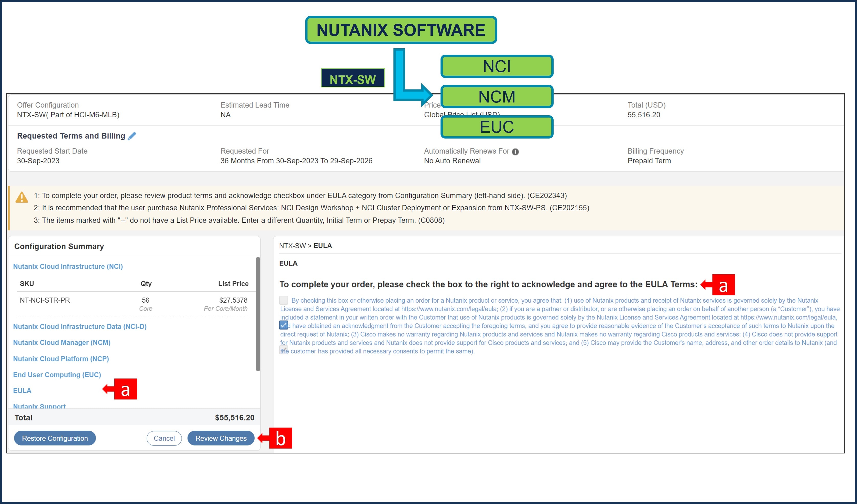Open info icon beside Automatically Renews For
857x504 pixels.
coord(515,152)
